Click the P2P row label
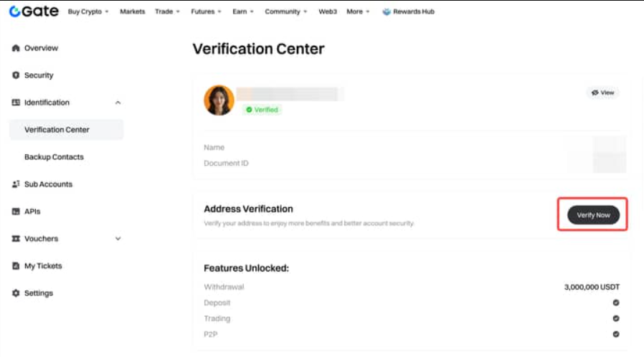This screenshot has width=644, height=357. coord(211,334)
